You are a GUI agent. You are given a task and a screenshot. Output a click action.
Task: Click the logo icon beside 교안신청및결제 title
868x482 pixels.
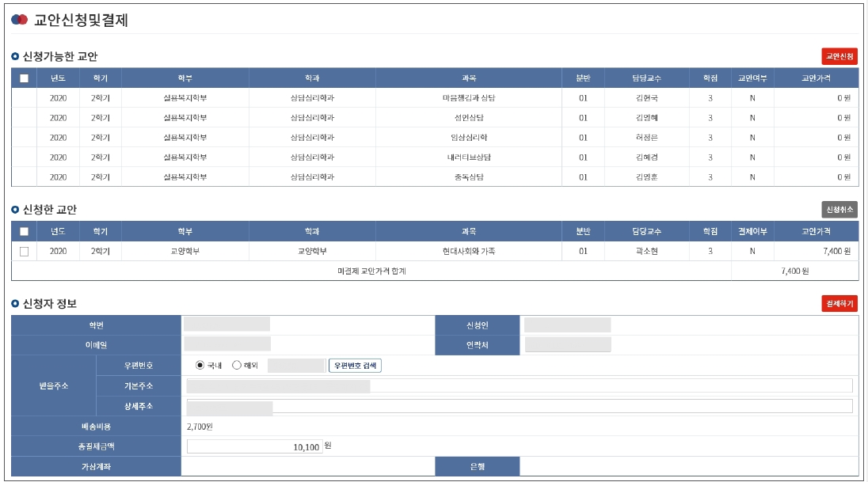[20, 20]
